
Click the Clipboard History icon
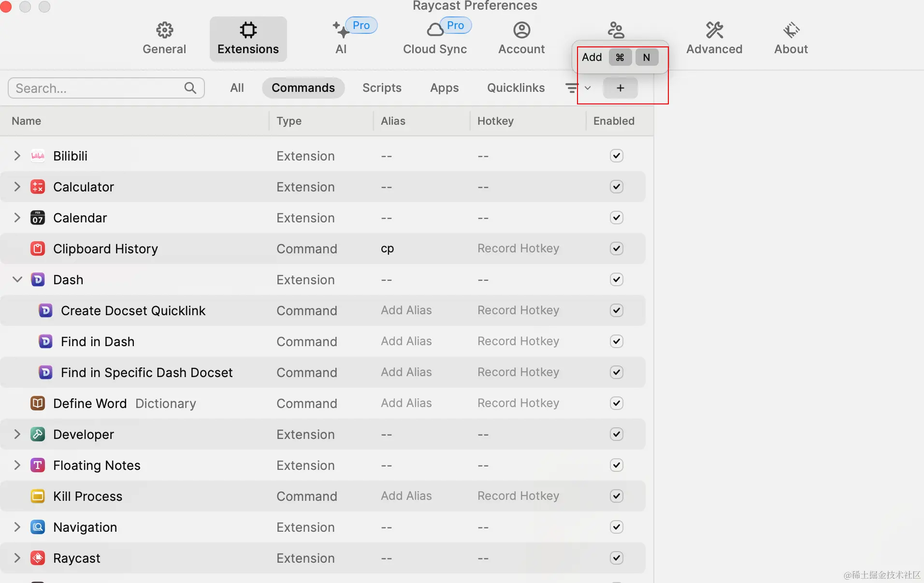pyautogui.click(x=38, y=248)
